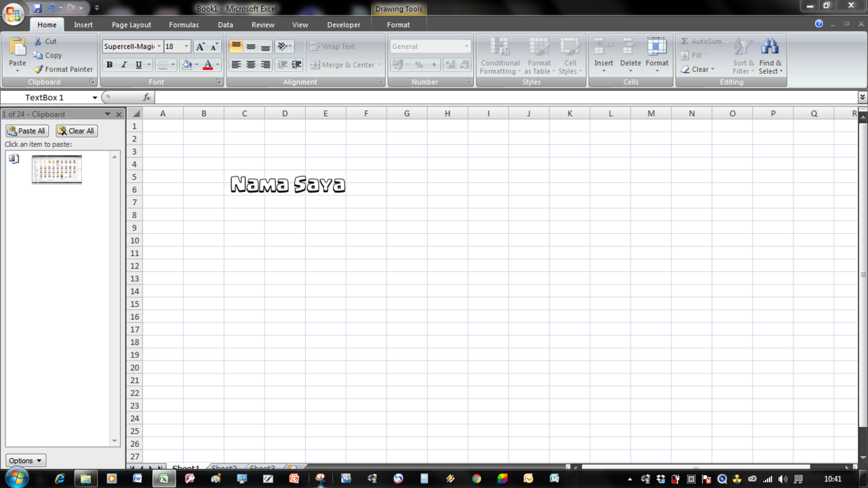868x488 pixels.
Task: Click the Paste icon
Action: tap(17, 47)
